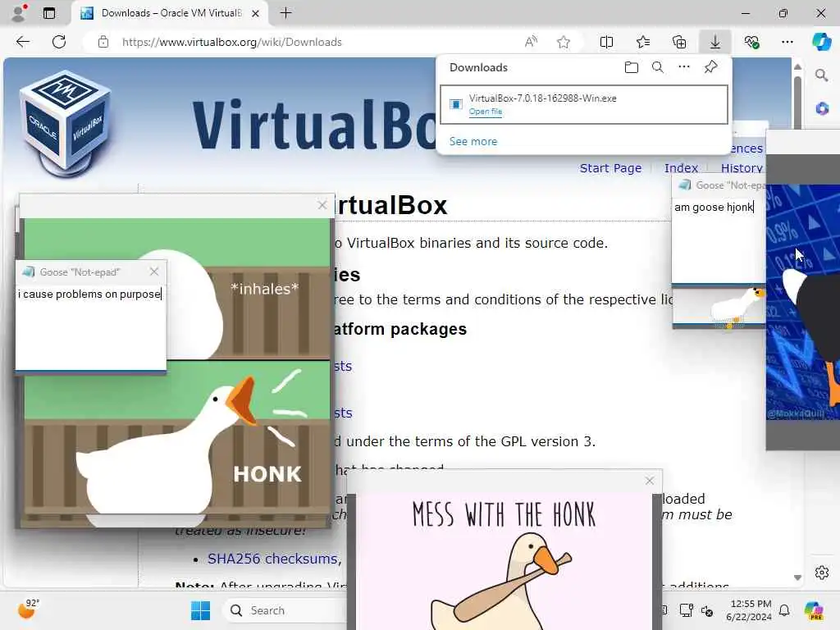The image size is (840, 630).
Task: Click text area with 'i cause problems on purpose'
Action: tap(90, 326)
